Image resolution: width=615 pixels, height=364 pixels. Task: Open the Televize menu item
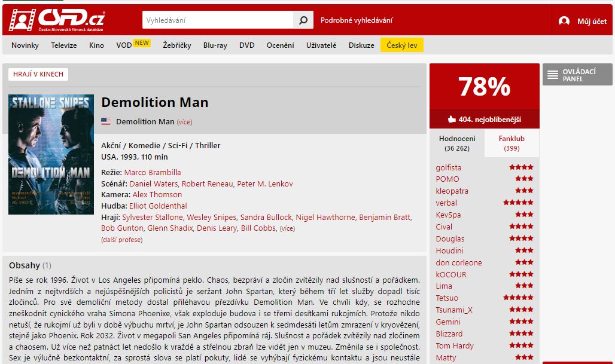pos(64,45)
